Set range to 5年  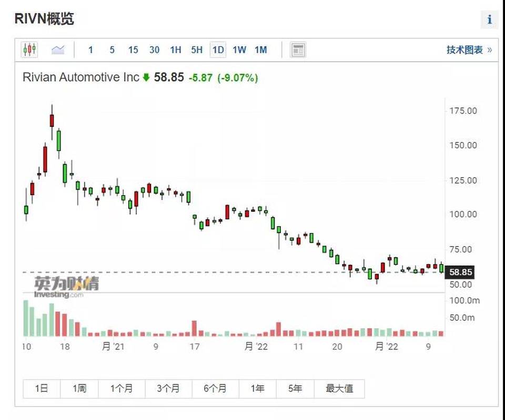[x=295, y=388]
